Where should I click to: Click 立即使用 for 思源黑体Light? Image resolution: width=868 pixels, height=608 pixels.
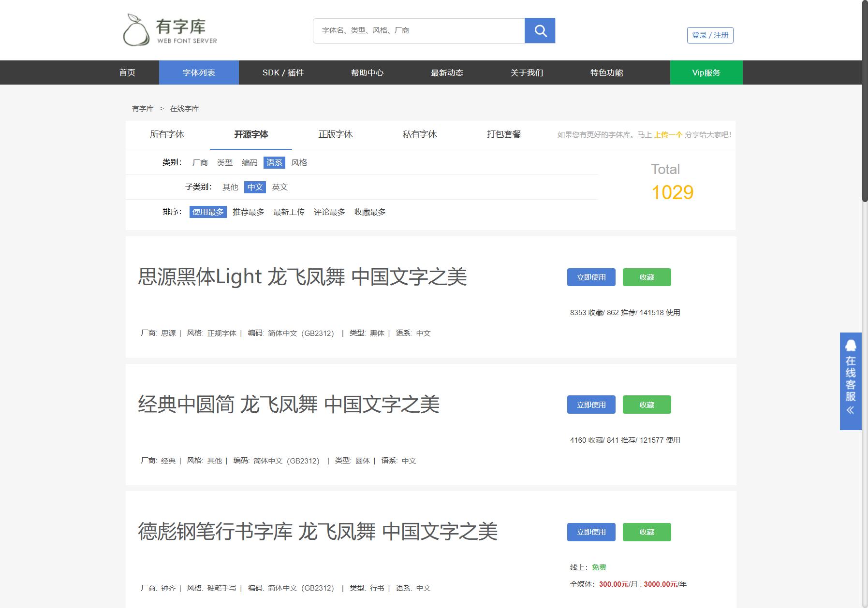tap(591, 277)
